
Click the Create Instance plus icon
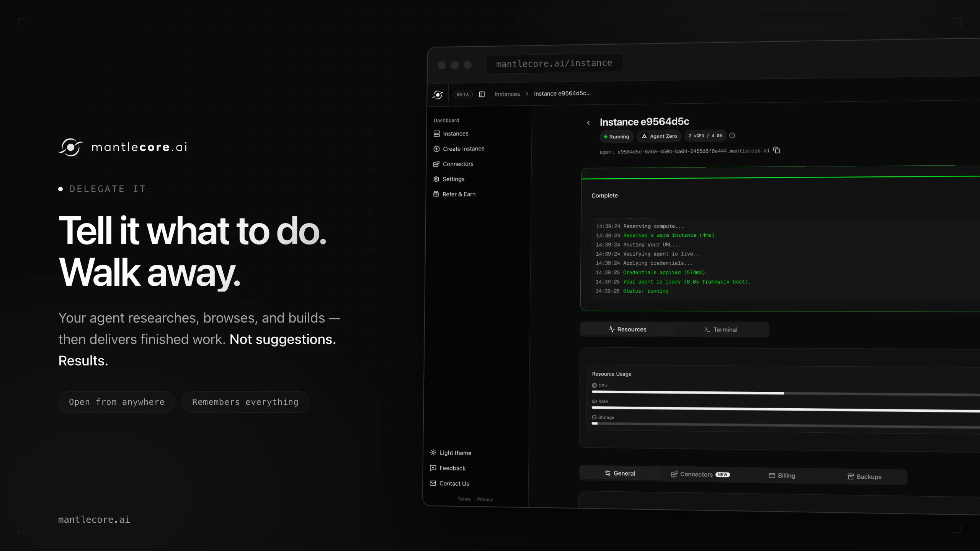[x=436, y=149]
